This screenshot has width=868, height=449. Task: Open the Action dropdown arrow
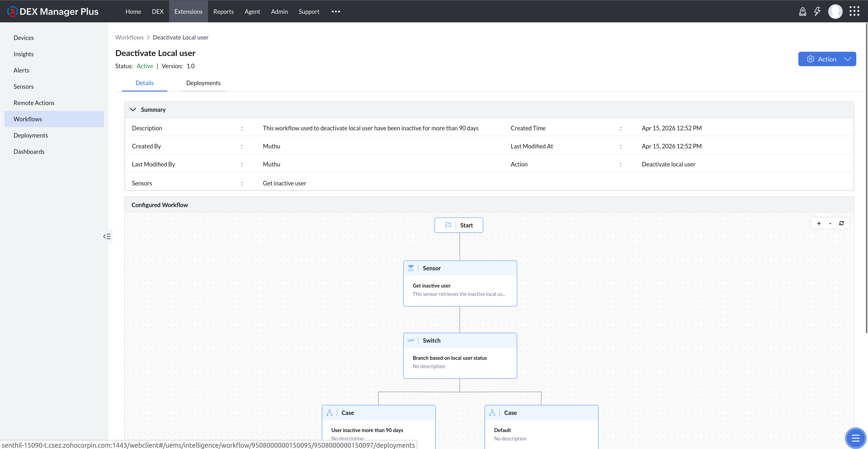click(x=847, y=59)
